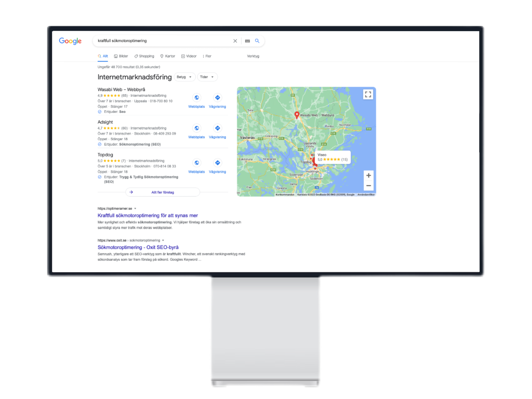
Task: Switch to the Kartor tab
Action: tap(168, 56)
